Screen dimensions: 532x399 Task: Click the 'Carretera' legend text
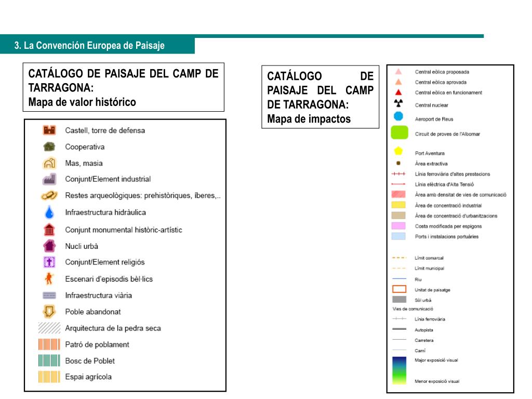(x=424, y=340)
